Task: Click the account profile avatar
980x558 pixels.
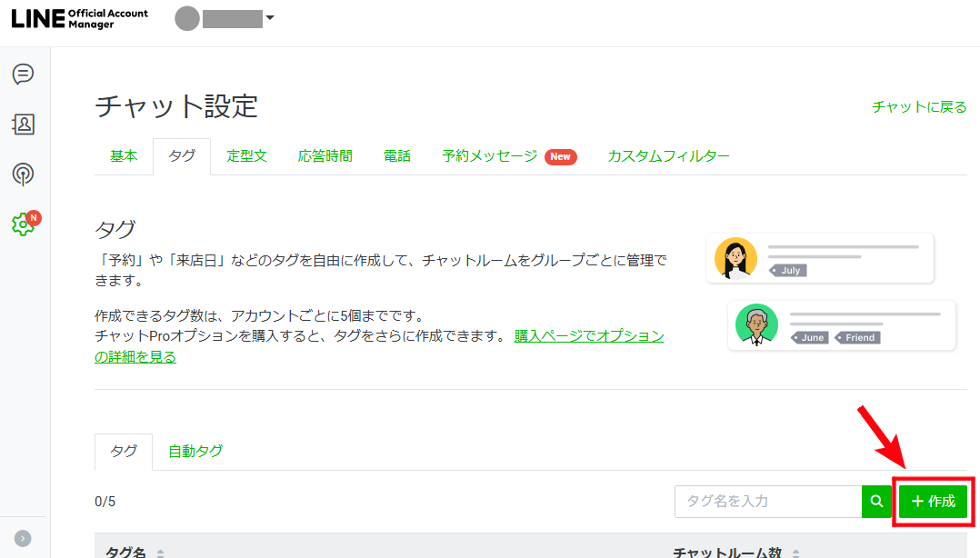Action: (x=187, y=19)
